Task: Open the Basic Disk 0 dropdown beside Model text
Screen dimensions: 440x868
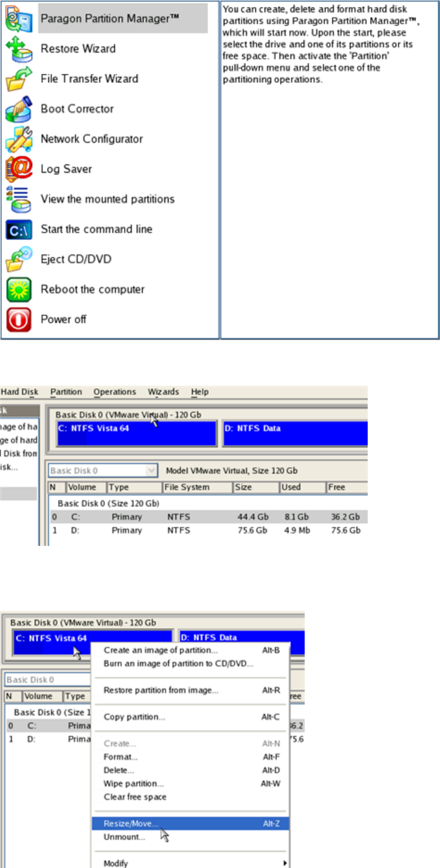Action: click(x=103, y=471)
